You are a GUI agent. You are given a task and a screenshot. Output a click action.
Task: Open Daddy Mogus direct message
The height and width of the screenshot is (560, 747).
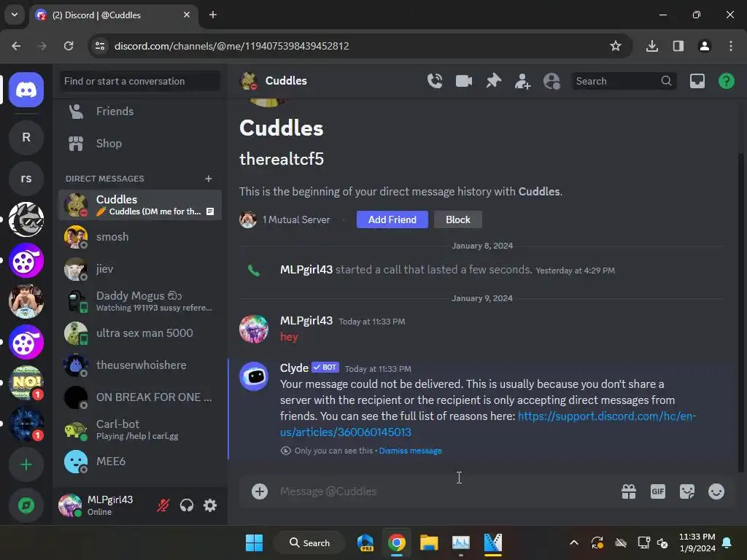(x=139, y=301)
